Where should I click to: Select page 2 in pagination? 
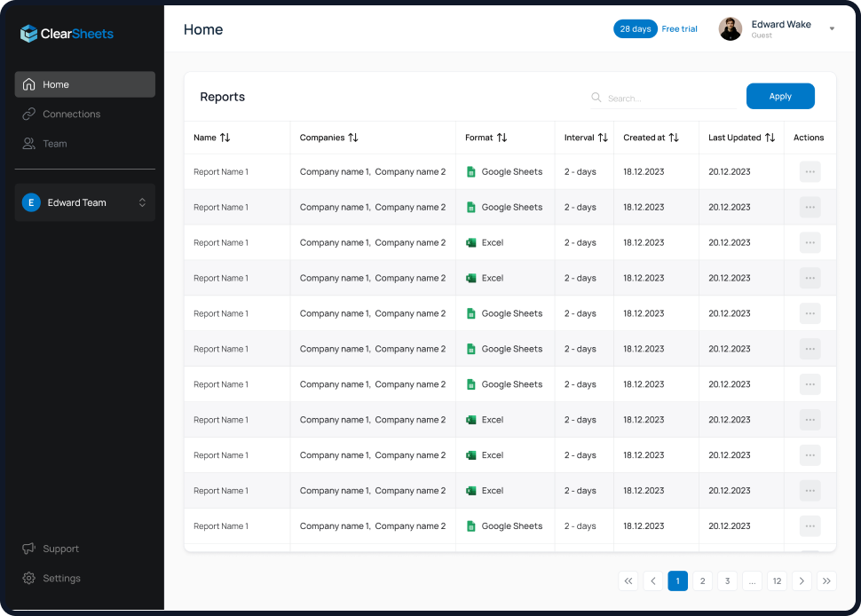[x=702, y=580]
